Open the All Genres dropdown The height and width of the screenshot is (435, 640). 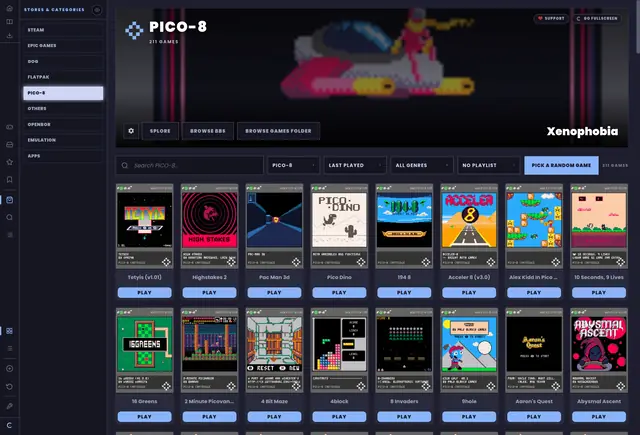pos(422,165)
